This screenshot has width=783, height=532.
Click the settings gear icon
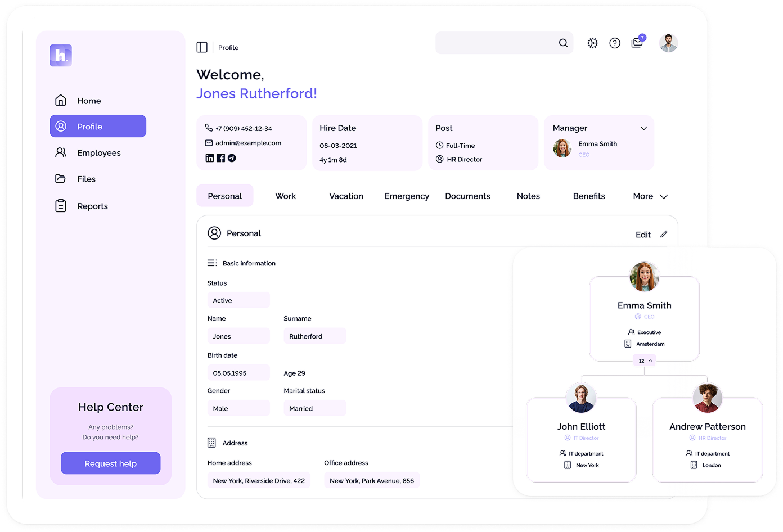(592, 43)
